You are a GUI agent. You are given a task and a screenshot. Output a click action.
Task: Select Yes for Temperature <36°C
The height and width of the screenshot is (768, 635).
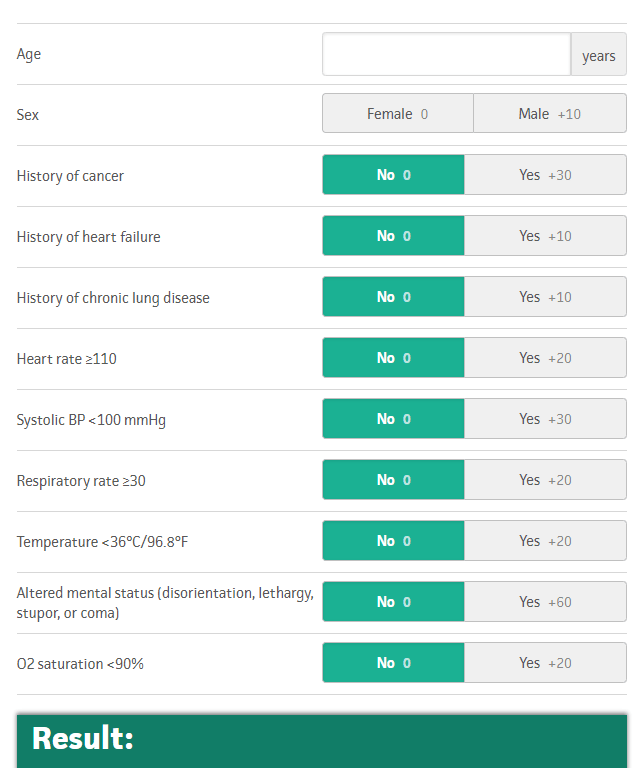[x=545, y=541]
